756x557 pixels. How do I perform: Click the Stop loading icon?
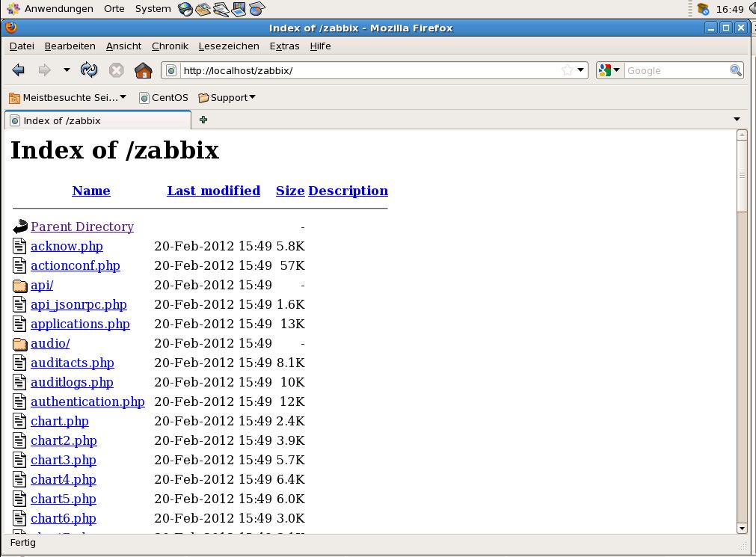pos(116,70)
